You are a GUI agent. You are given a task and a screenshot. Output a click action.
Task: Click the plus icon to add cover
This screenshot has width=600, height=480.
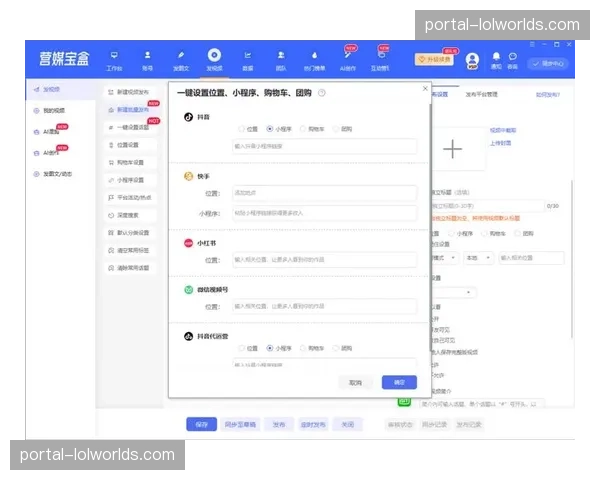coord(452,149)
